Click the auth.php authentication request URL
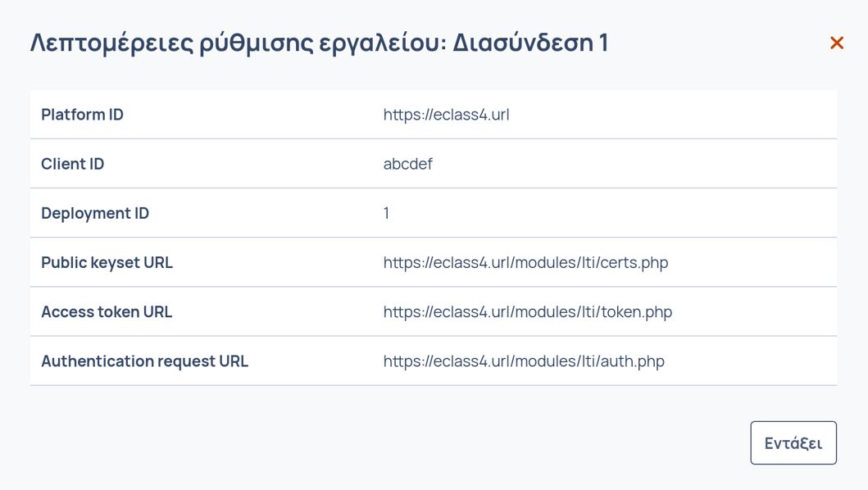Screen dimensions: 868x490 click(x=524, y=361)
